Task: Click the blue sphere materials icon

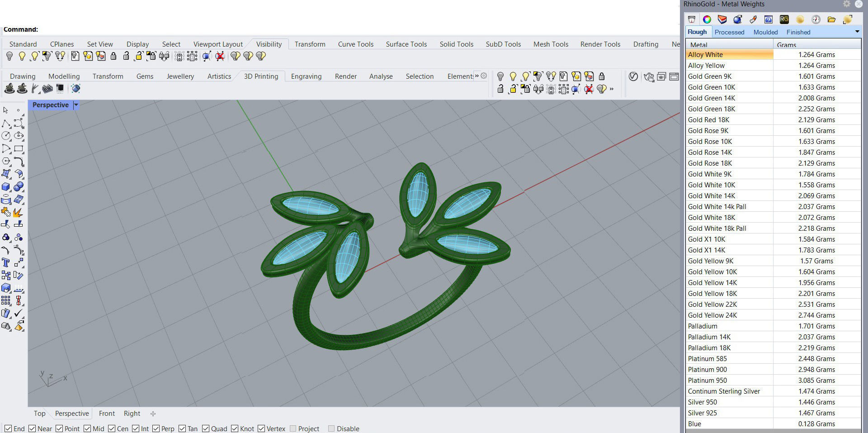Action: click(737, 19)
